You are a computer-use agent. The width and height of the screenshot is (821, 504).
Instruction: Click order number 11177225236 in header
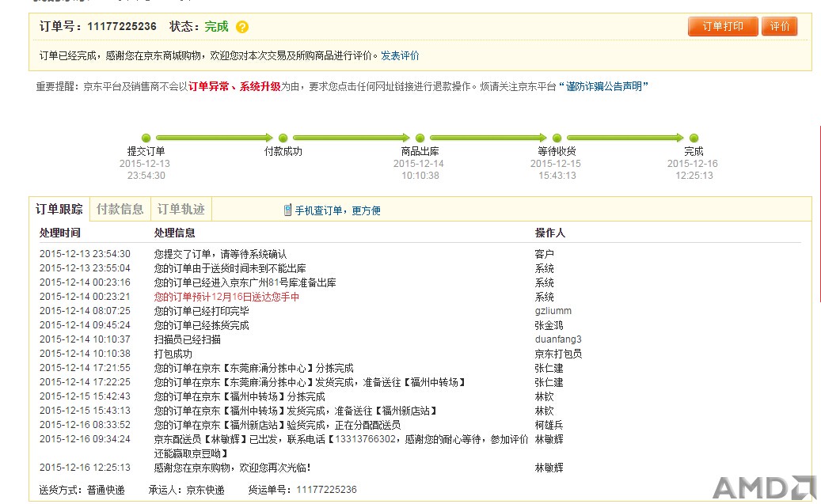(x=122, y=26)
